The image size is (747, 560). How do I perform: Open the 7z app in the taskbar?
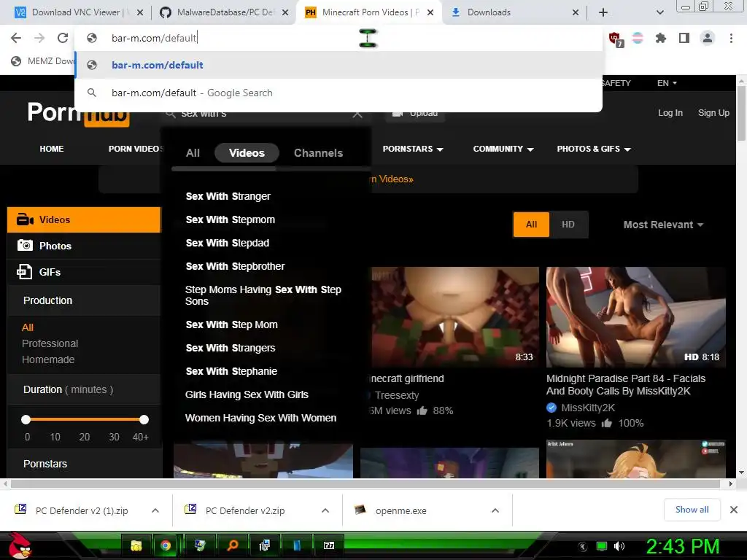coord(329,545)
